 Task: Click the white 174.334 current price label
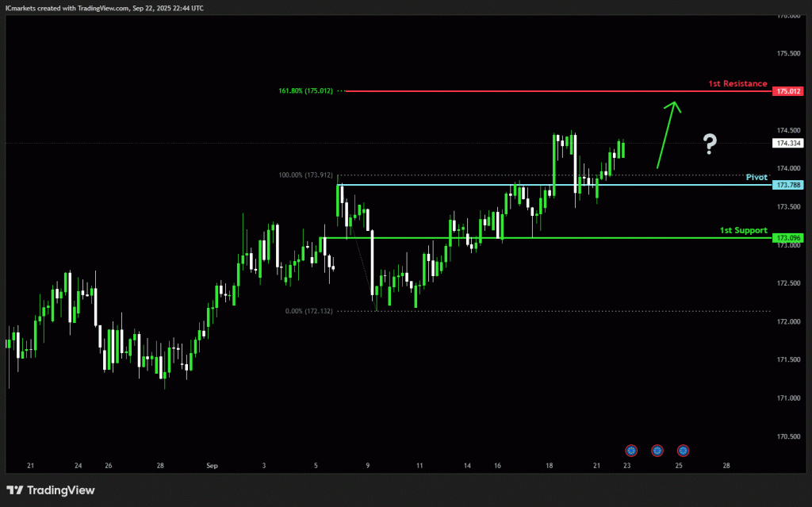pos(787,144)
